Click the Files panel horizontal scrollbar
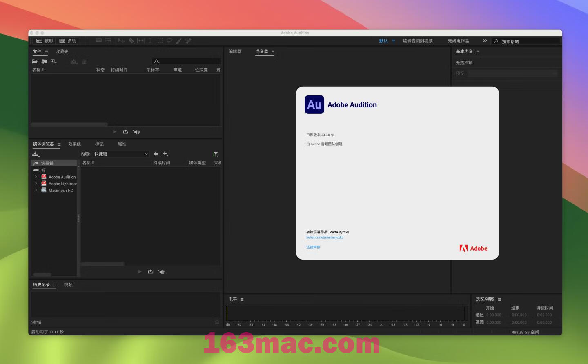This screenshot has height=364, width=588. click(x=69, y=124)
